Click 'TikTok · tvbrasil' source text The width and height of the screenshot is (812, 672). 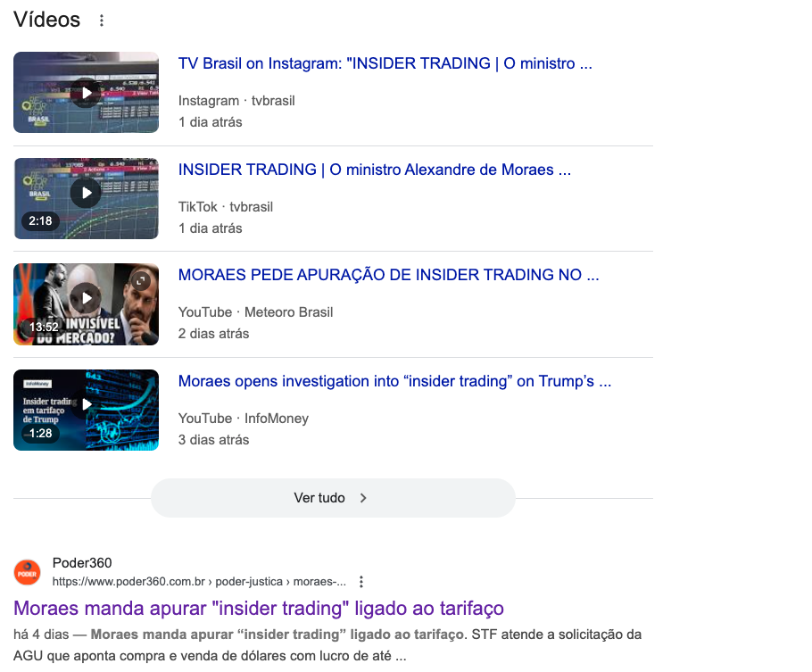[x=225, y=207]
